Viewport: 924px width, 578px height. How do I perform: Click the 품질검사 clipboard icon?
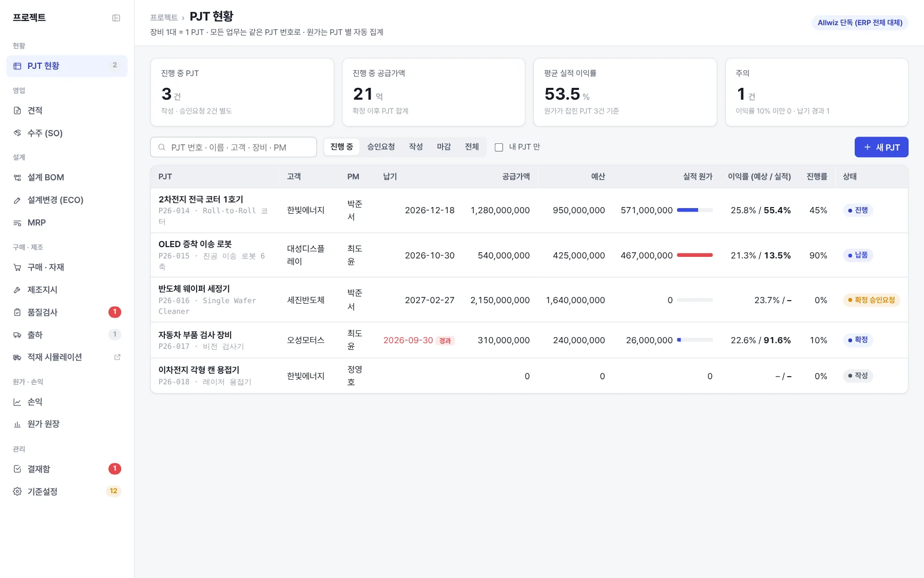(17, 312)
